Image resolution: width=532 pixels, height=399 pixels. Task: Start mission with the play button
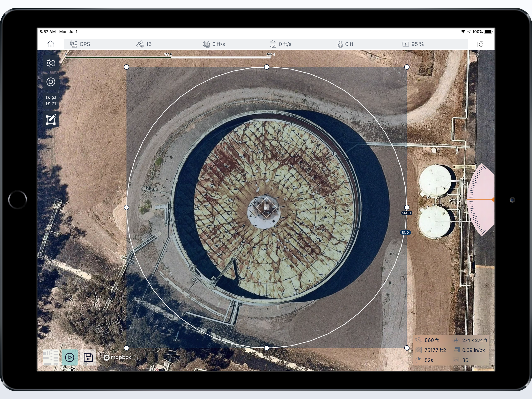70,357
